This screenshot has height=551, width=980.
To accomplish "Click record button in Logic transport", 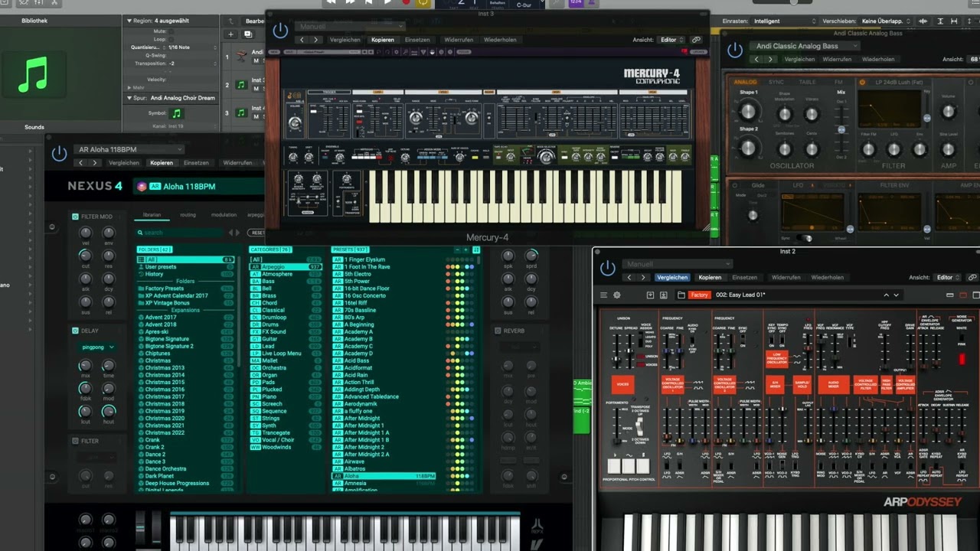I will (406, 3).
